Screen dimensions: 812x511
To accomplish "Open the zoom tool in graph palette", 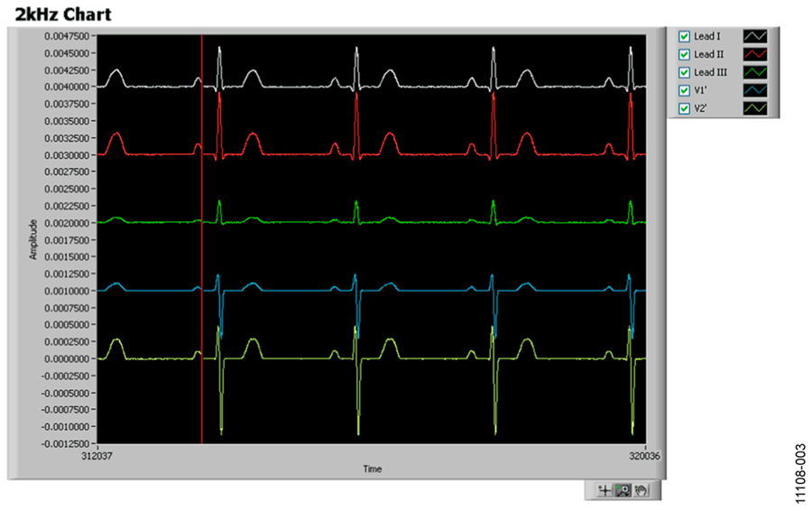I will pyautogui.click(x=622, y=490).
